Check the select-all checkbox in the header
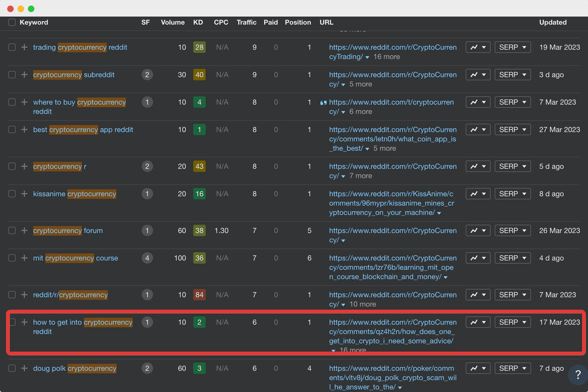Screen dimensions: 588x392 [x=12, y=22]
